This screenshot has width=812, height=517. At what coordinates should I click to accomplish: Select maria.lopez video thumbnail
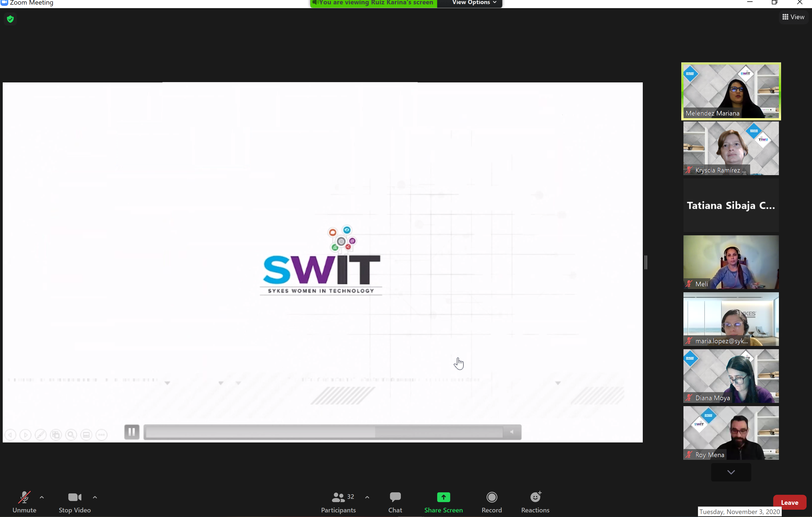pos(731,319)
